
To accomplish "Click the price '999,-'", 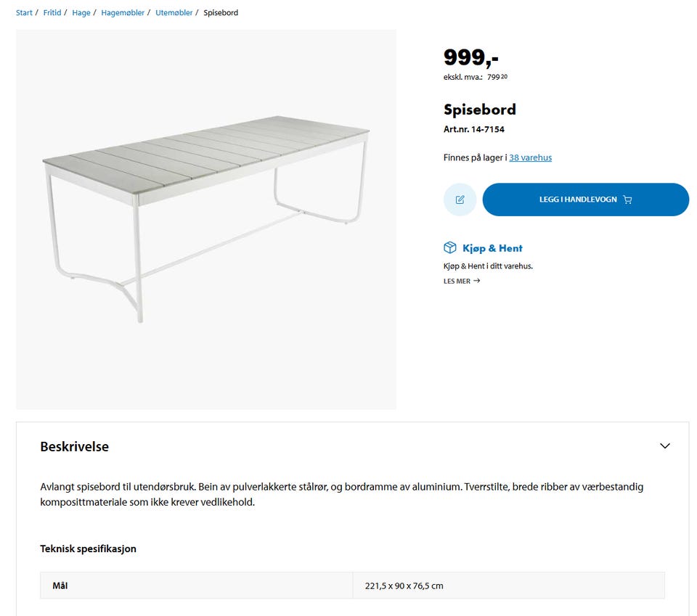I will pos(465,57).
